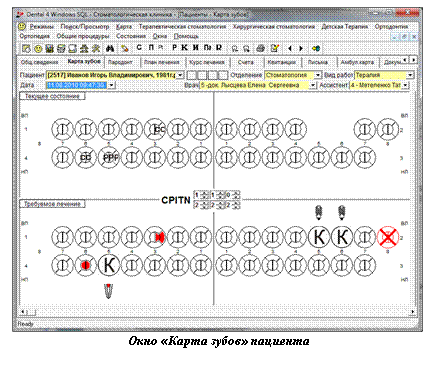Adjust the CPITN stepper showing value 0

pyautogui.click(x=236, y=195)
